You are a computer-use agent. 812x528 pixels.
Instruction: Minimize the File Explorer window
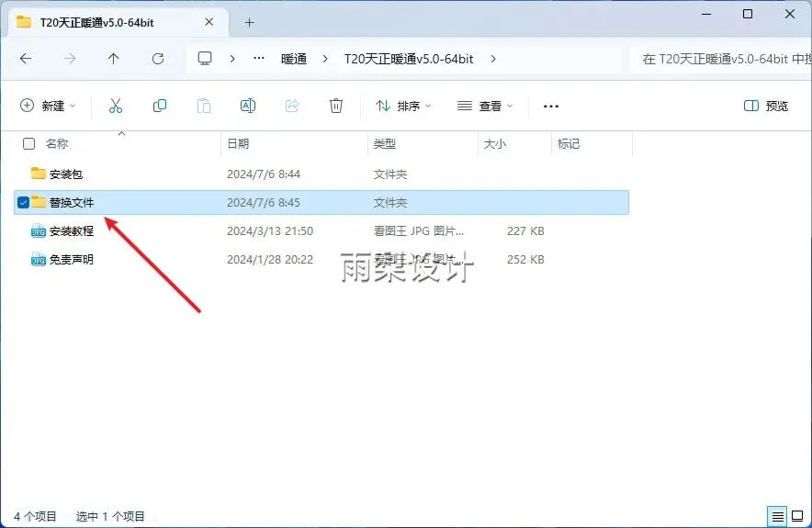click(706, 14)
